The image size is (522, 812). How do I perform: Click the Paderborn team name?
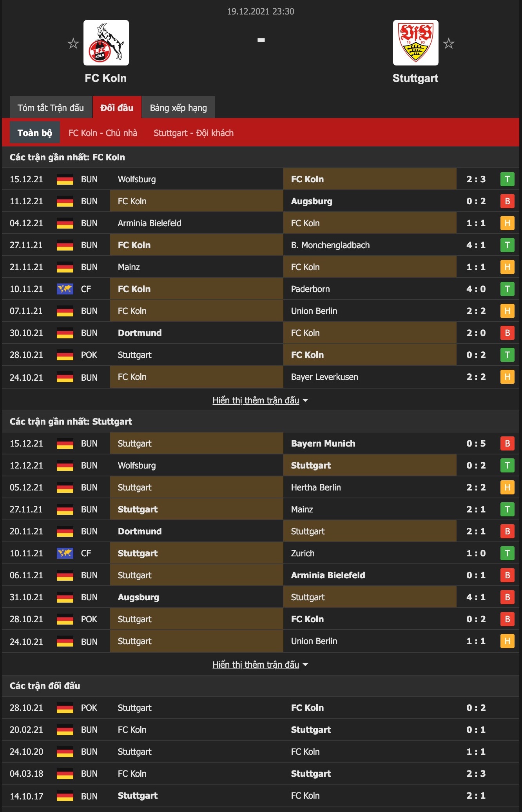310,289
